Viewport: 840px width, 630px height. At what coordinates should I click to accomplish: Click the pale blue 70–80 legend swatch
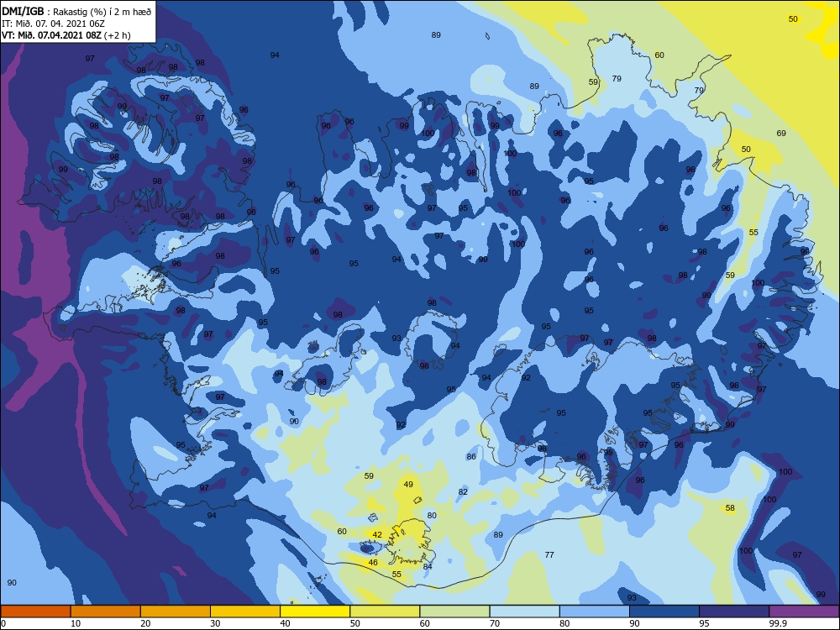coord(524,612)
